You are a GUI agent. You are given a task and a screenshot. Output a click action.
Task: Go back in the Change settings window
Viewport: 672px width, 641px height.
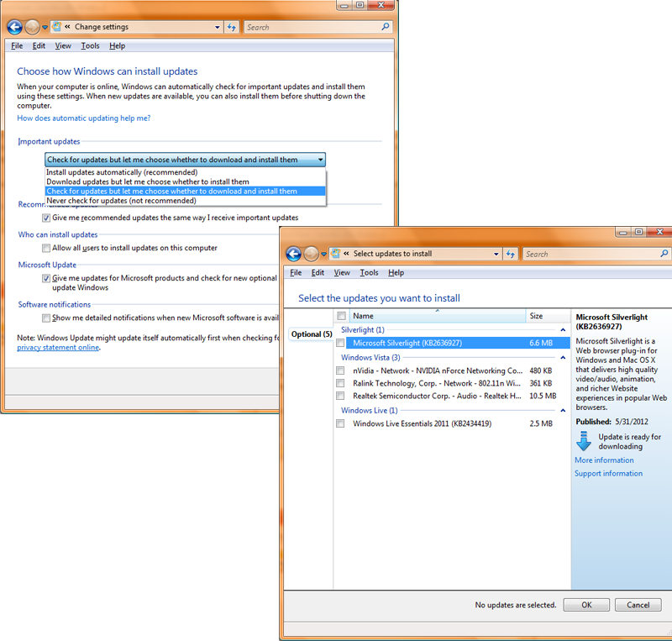click(x=14, y=27)
